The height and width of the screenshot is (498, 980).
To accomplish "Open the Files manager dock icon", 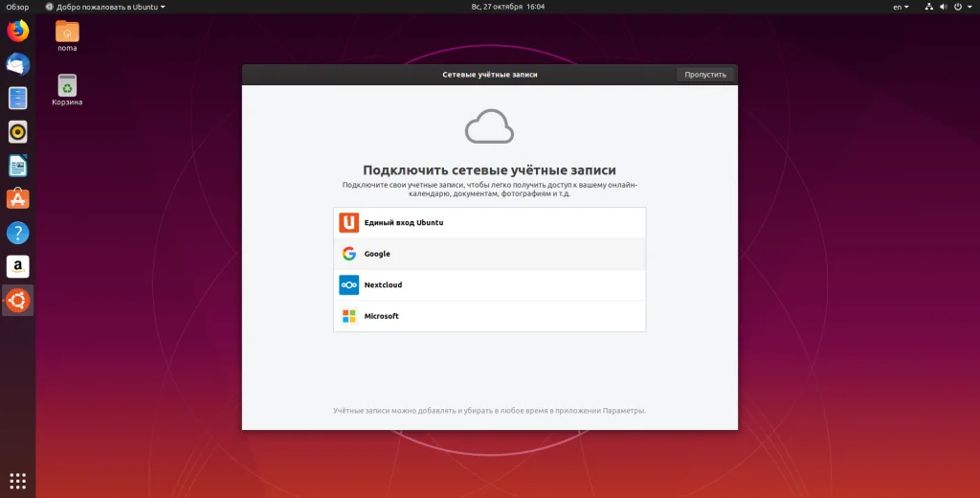I will (x=17, y=99).
